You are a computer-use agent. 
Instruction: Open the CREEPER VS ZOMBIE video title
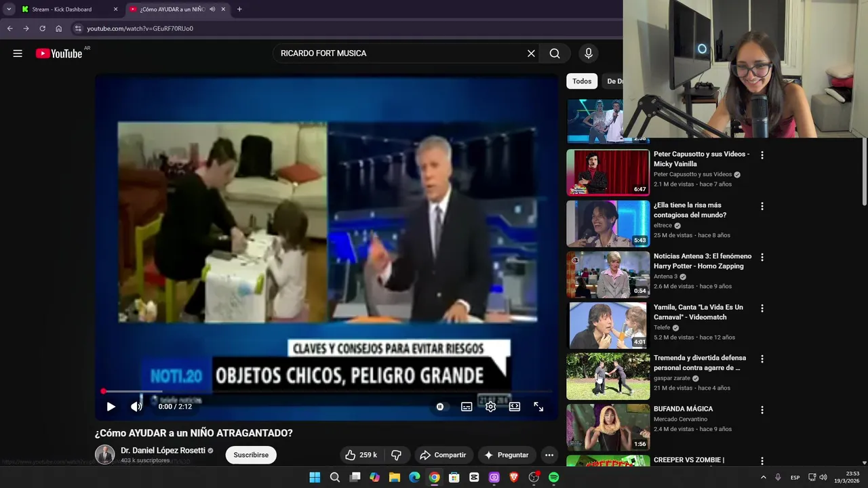click(x=689, y=460)
